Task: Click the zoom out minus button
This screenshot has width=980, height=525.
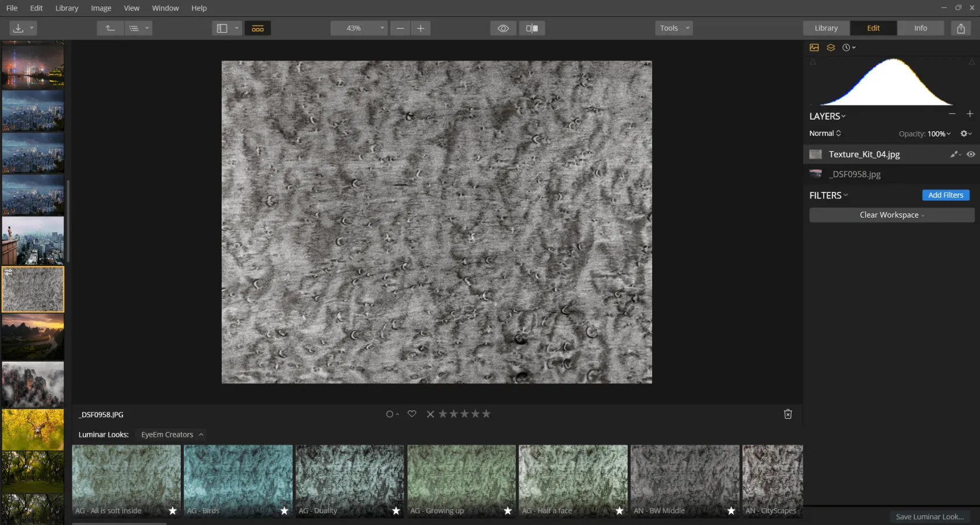Action: (400, 28)
